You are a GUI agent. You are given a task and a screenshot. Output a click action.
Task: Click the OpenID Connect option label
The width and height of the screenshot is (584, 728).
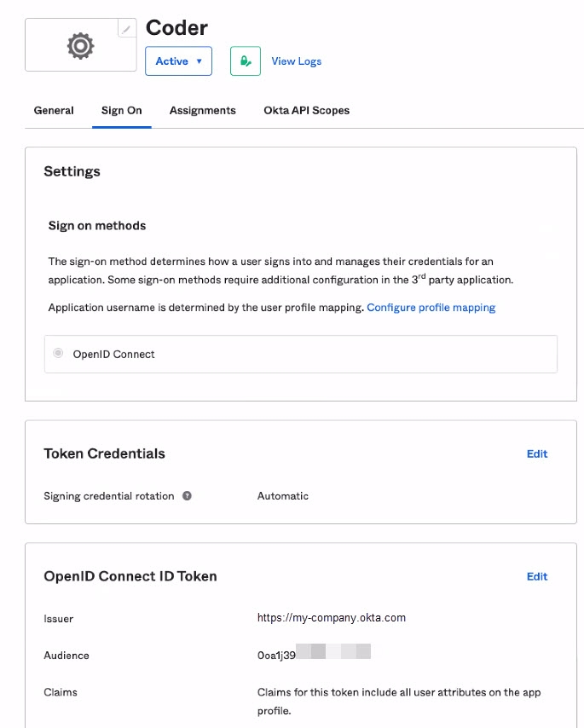point(113,355)
